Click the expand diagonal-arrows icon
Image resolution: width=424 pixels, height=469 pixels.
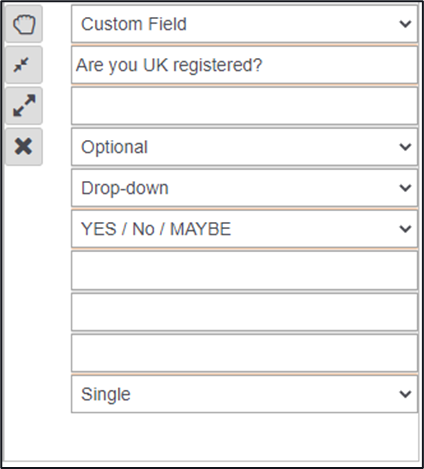pyautogui.click(x=24, y=106)
